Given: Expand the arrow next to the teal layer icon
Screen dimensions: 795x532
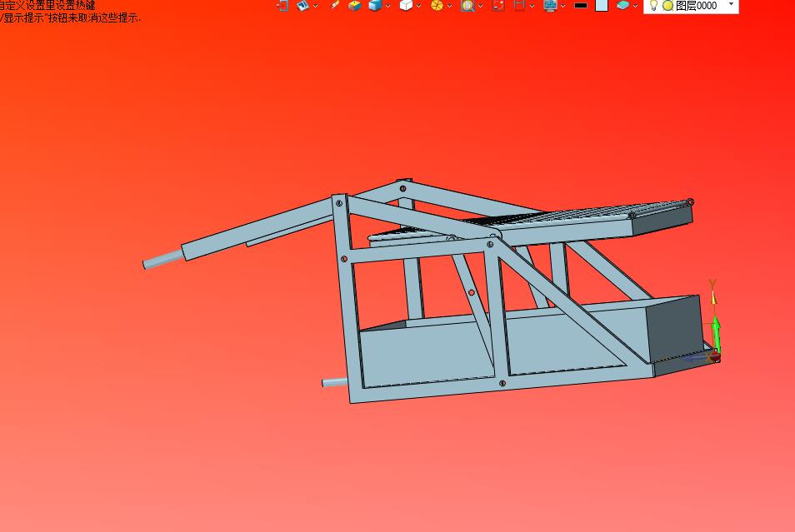Looking at the screenshot, I should tap(635, 6).
